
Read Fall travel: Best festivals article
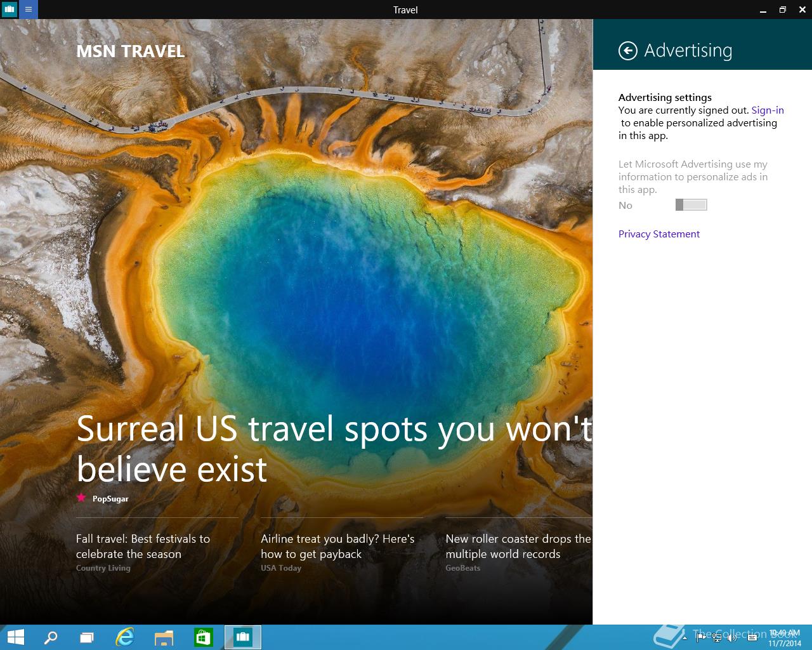[x=143, y=546]
